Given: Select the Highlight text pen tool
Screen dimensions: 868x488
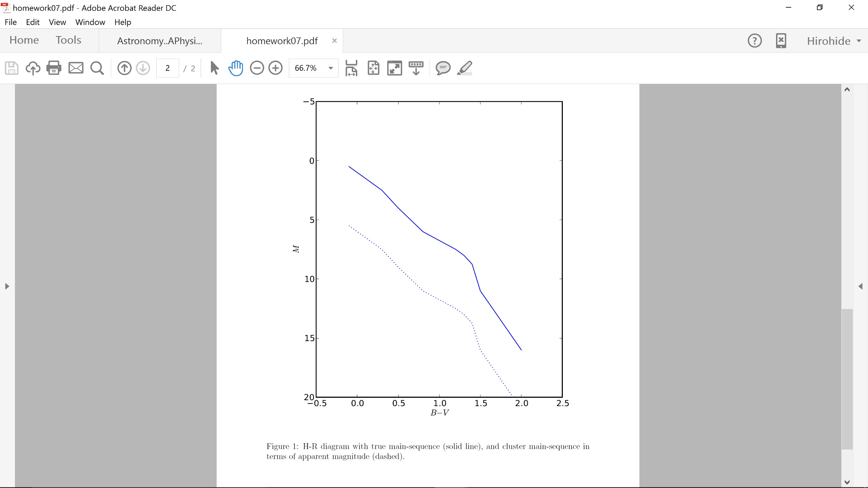Looking at the screenshot, I should (x=465, y=68).
